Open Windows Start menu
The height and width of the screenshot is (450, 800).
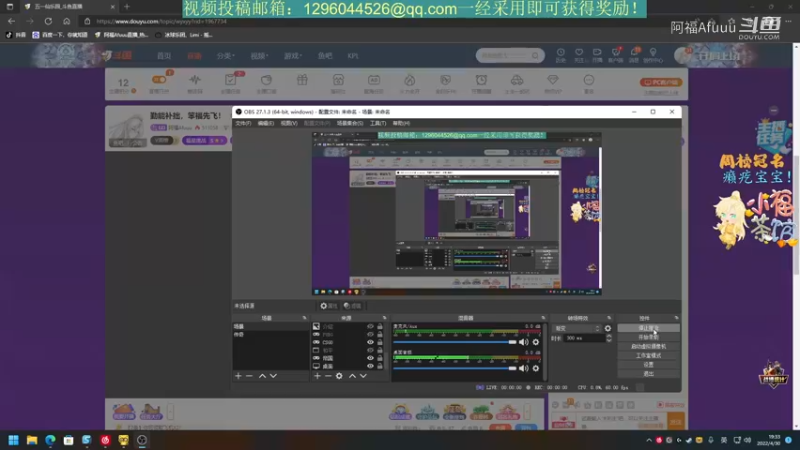14,440
